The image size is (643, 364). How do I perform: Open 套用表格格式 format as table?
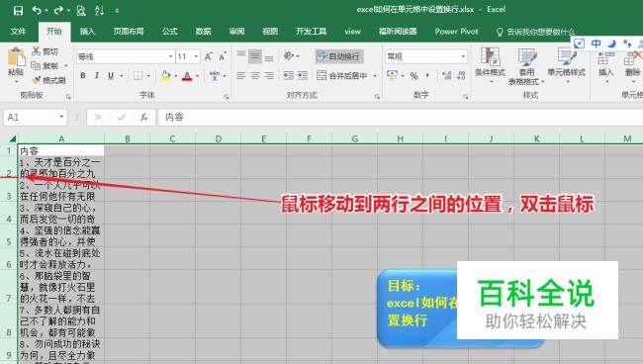526,66
